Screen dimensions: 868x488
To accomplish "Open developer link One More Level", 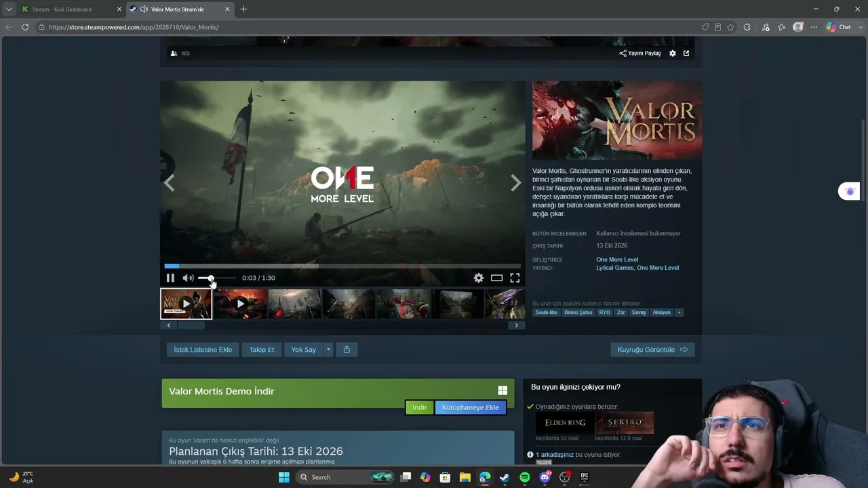I will [617, 260].
